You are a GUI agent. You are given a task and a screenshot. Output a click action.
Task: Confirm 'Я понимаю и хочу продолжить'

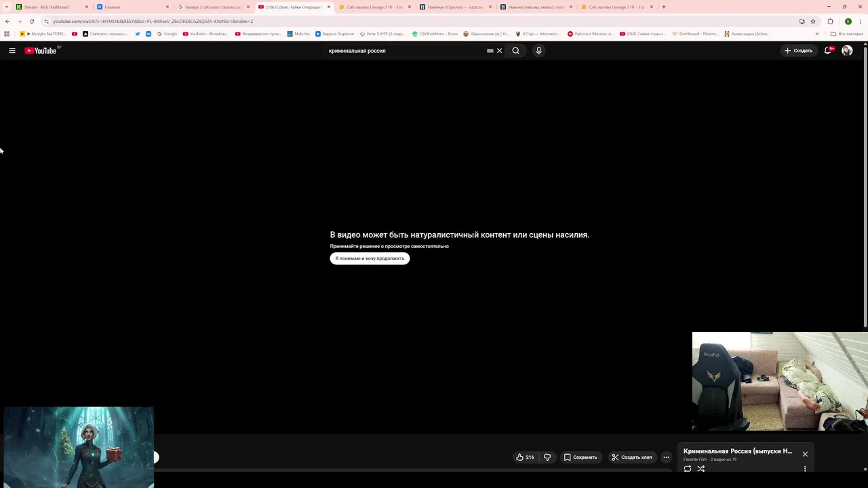tap(370, 258)
